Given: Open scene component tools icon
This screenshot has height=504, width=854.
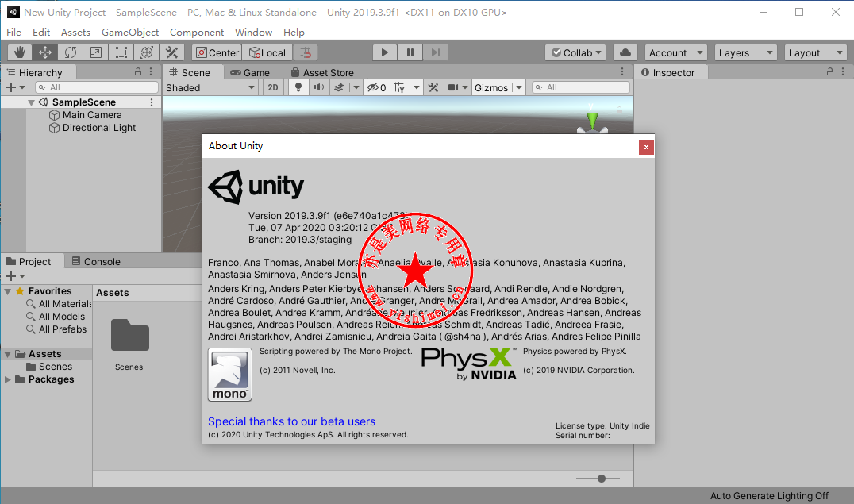Looking at the screenshot, I should point(433,88).
